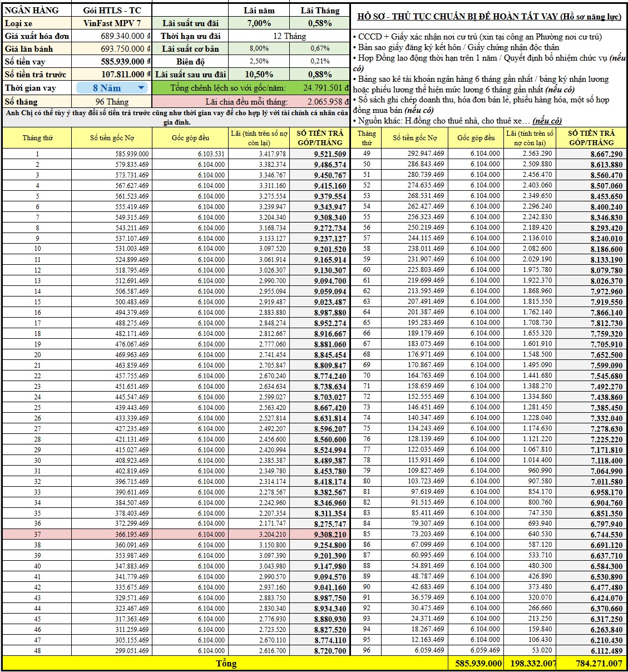This screenshot has height=672, width=628.
Task: Select the "VinFast MPV 7" car type cell
Action: [x=112, y=23]
